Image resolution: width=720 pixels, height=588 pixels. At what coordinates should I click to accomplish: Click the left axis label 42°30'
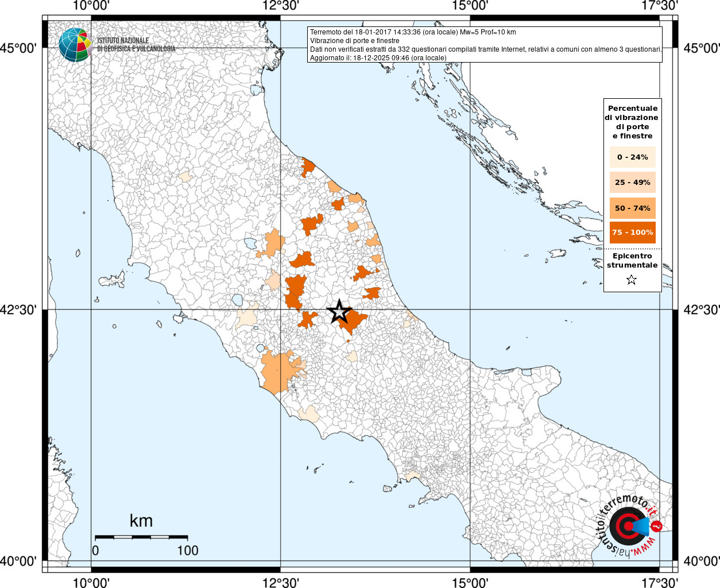[x=22, y=310]
